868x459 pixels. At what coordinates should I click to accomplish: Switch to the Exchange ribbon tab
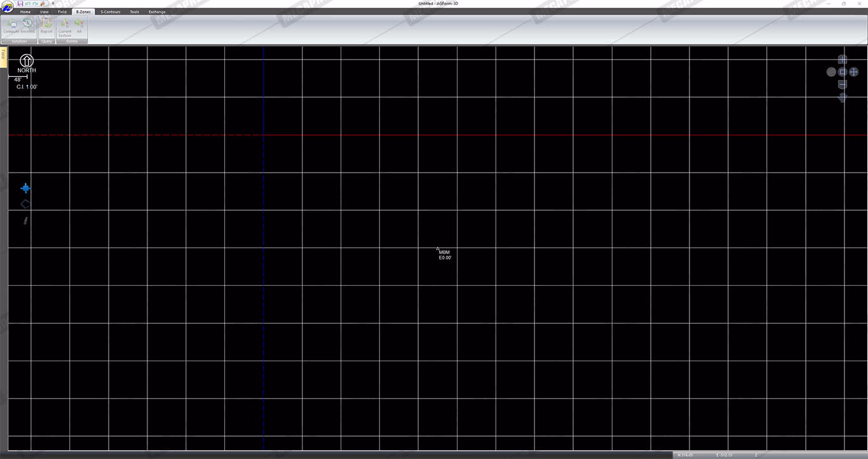[x=157, y=12]
